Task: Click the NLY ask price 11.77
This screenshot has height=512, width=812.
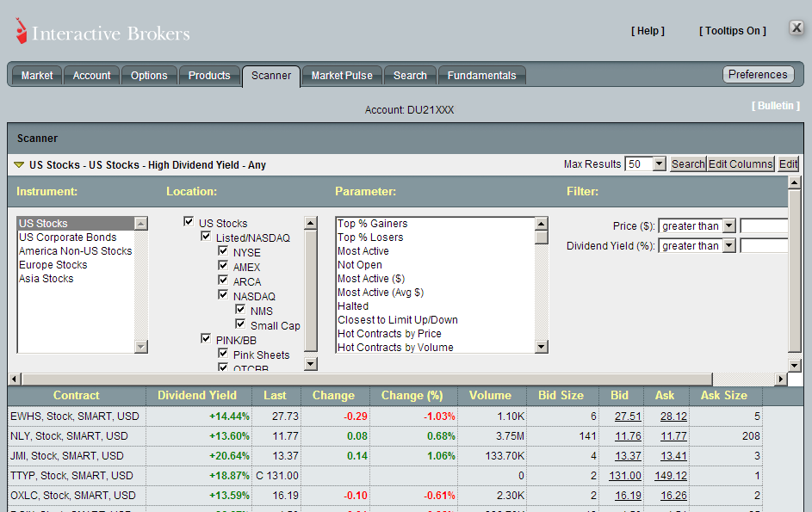Action: pyautogui.click(x=673, y=436)
